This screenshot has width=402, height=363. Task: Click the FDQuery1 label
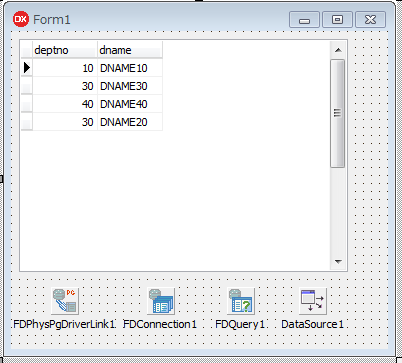click(240, 324)
